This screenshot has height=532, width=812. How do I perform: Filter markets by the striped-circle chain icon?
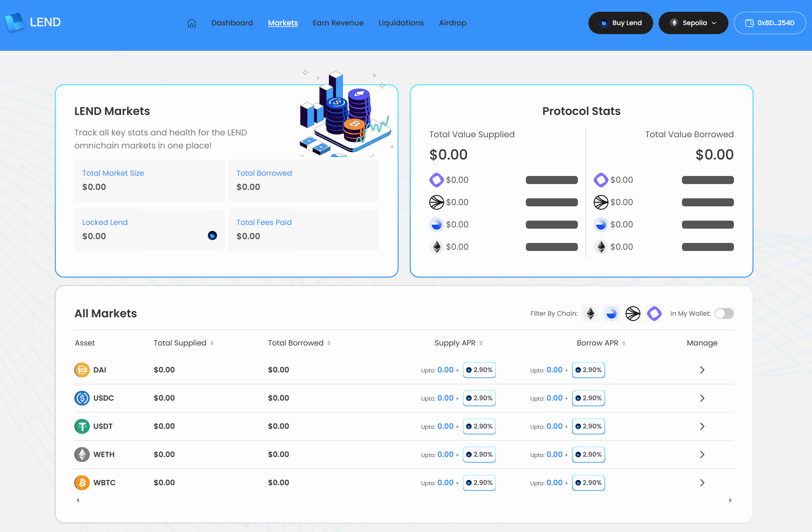pyautogui.click(x=633, y=313)
